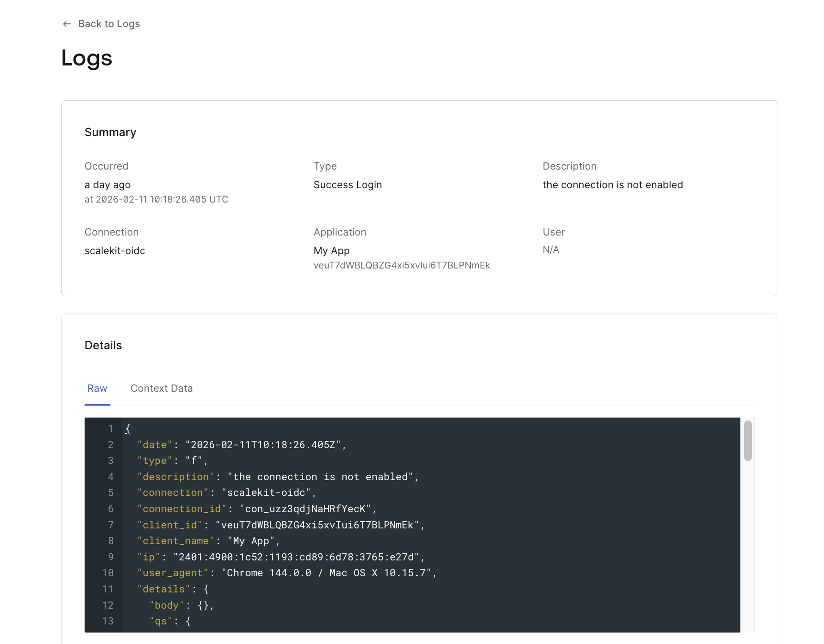Click the code viewer scrollbar thumb
The height and width of the screenshot is (644, 824).
[x=748, y=440]
